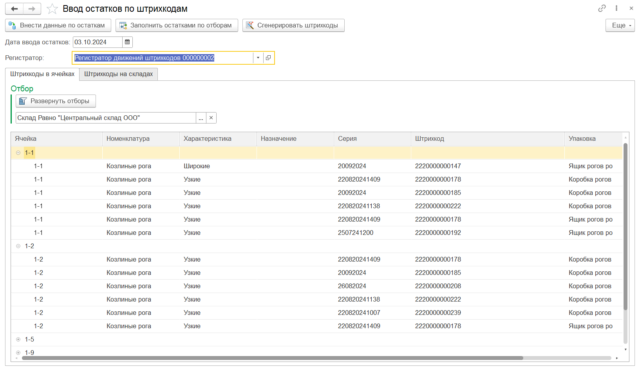
Task: Select the Широкие characteristic cell
Action: (x=218, y=166)
